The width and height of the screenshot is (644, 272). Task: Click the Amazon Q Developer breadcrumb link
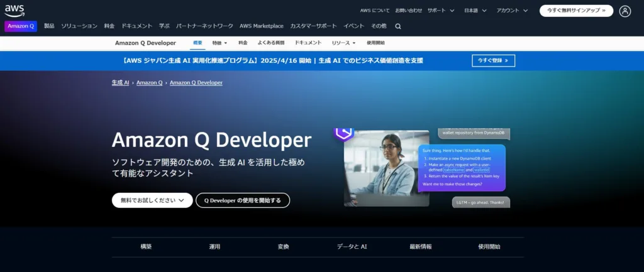click(x=196, y=82)
